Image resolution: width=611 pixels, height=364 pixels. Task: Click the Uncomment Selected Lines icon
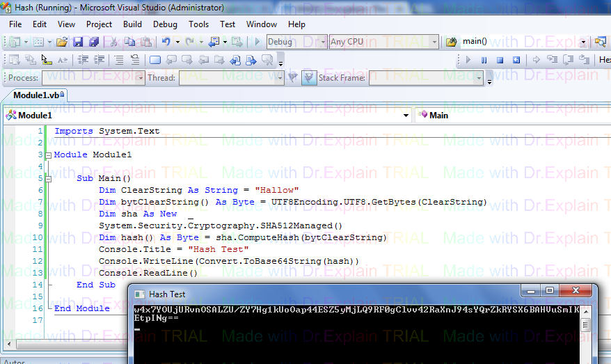tap(135, 60)
